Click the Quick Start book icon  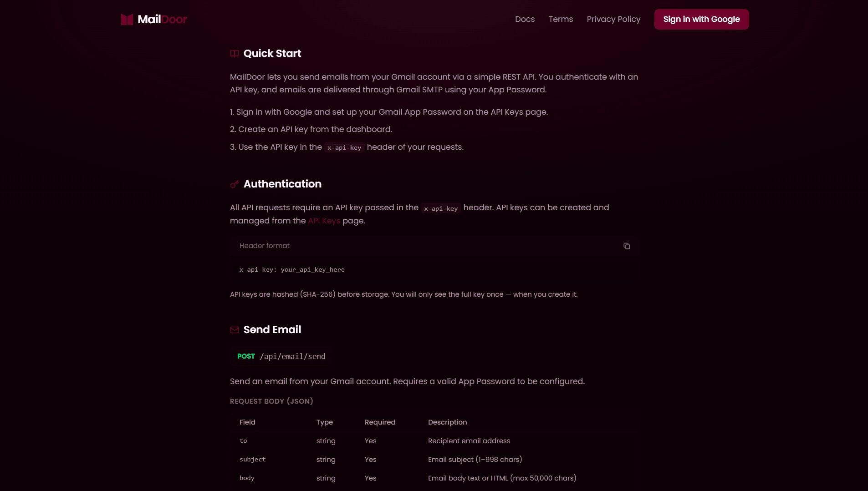point(235,54)
